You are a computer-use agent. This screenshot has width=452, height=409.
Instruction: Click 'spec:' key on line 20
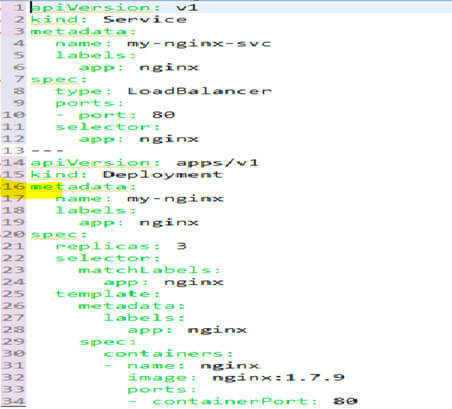click(x=59, y=235)
